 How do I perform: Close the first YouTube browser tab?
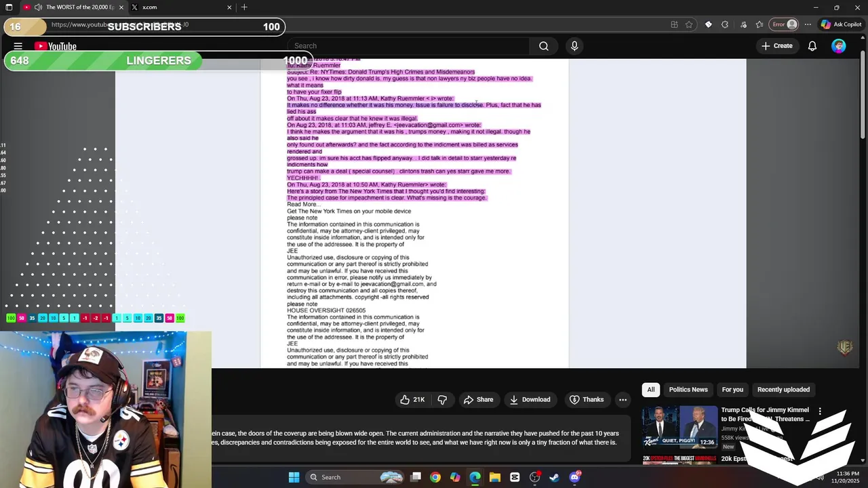(121, 7)
